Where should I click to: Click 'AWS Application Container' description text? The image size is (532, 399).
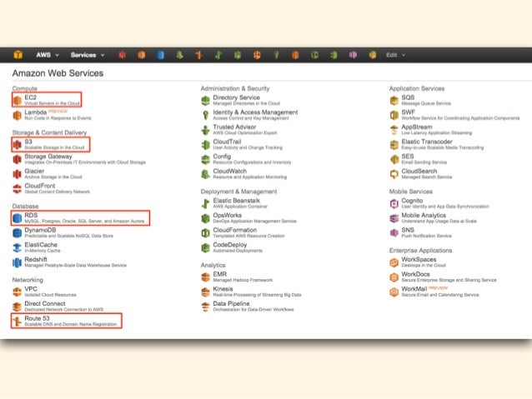(240, 206)
